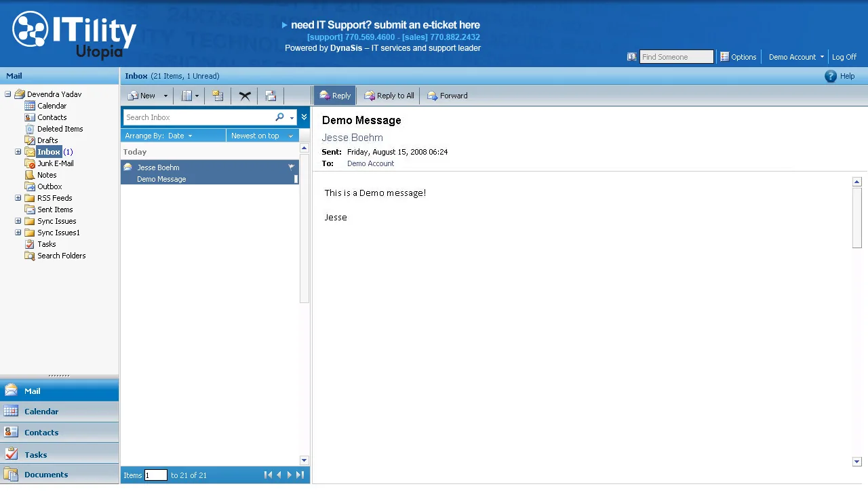Click the reading pane view layout icon
The image size is (868, 497).
(186, 96)
